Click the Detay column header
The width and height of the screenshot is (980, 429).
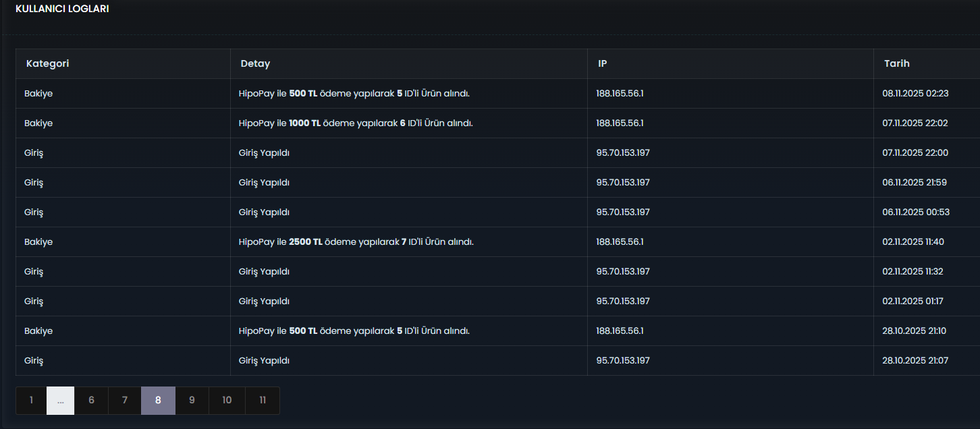click(x=255, y=63)
